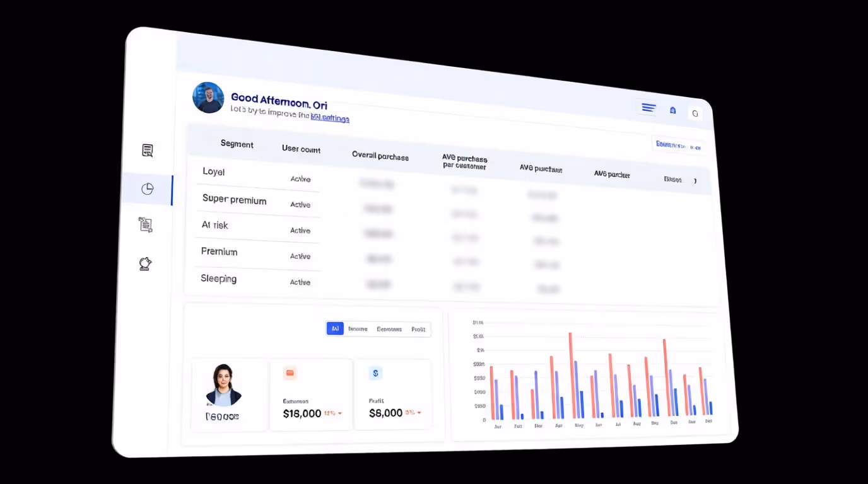Select the pie chart analytics icon in sidebar
This screenshot has height=484, width=868.
pyautogui.click(x=148, y=188)
